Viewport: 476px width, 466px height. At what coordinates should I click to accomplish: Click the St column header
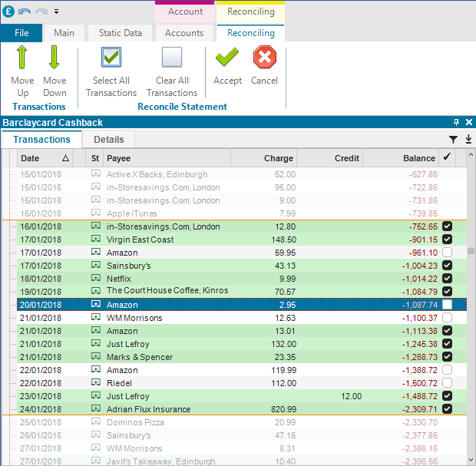tap(95, 158)
